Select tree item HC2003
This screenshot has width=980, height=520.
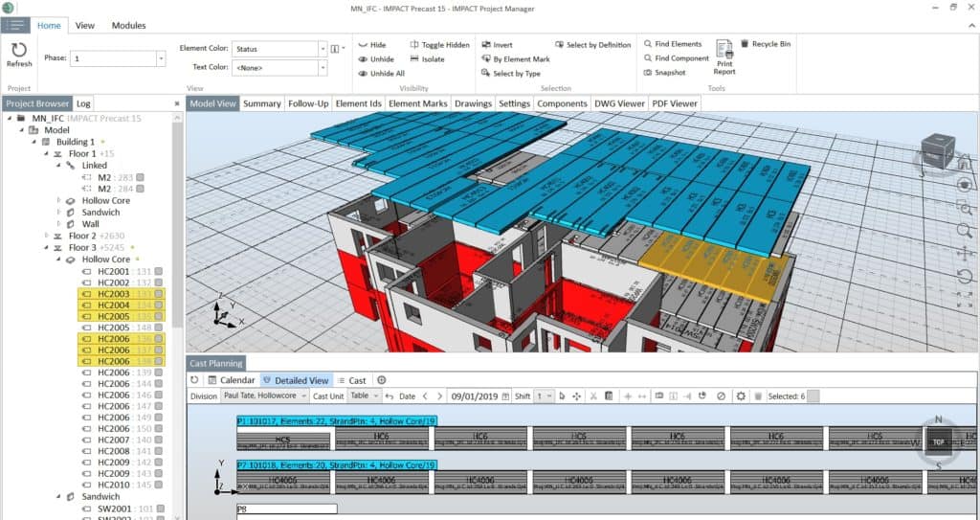(122, 294)
